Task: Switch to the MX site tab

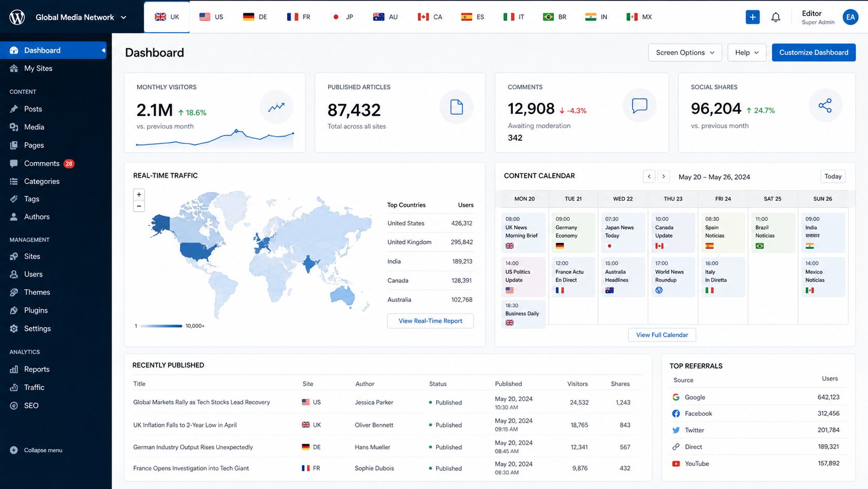Action: [639, 17]
